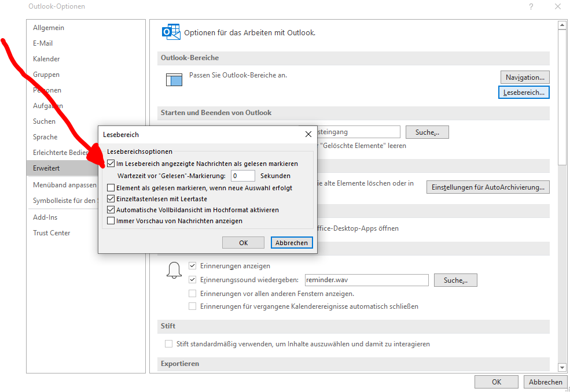Open the Navigation... settings button
Viewport: 570px width, 392px height.
pos(524,77)
